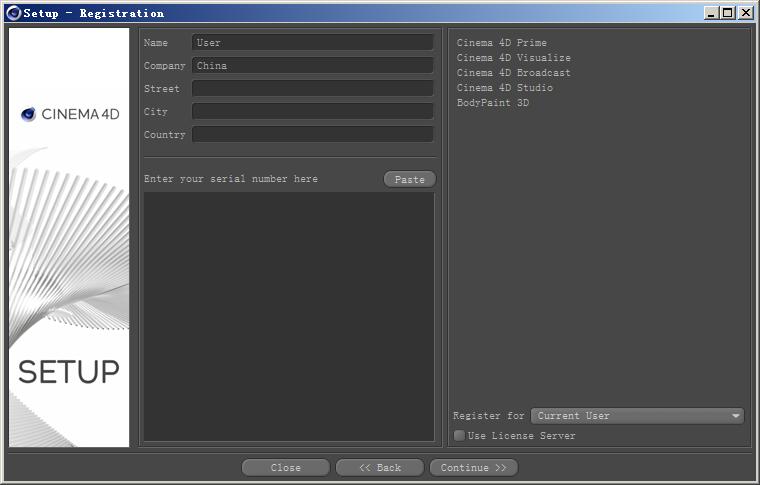This screenshot has width=760, height=485.
Task: Click the Close button
Action: point(285,468)
